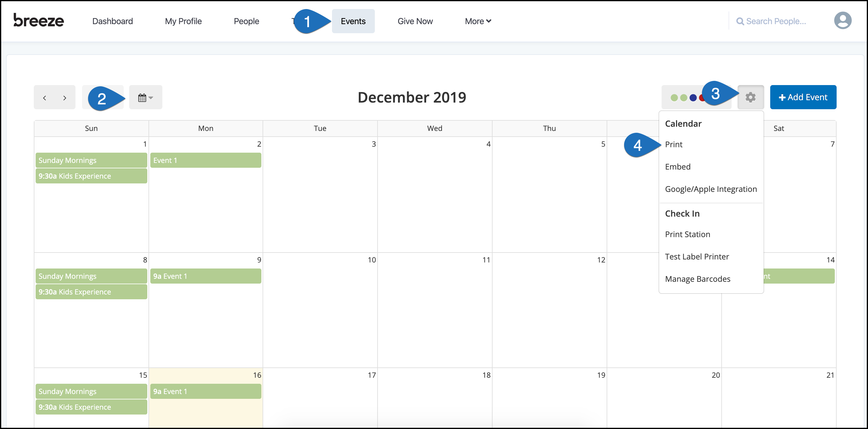Image resolution: width=868 pixels, height=429 pixels.
Task: Select Embed in the settings menu
Action: tap(678, 167)
